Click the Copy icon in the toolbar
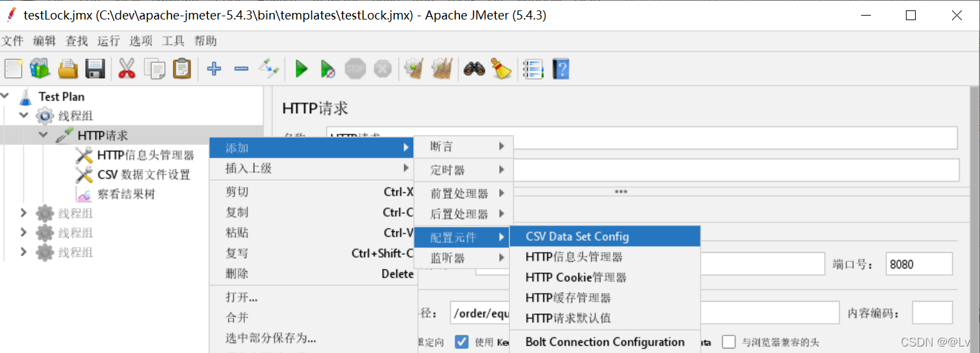Screen dimensions: 980x353 (x=155, y=68)
